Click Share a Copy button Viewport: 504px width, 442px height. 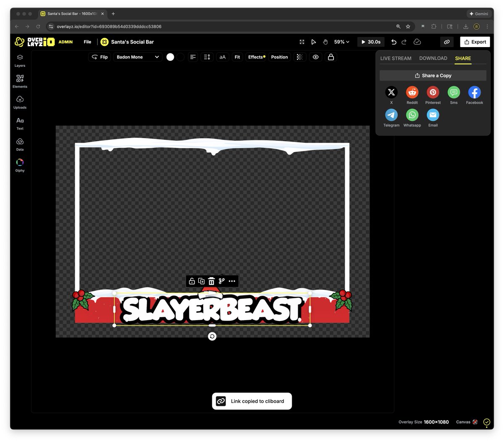point(433,76)
